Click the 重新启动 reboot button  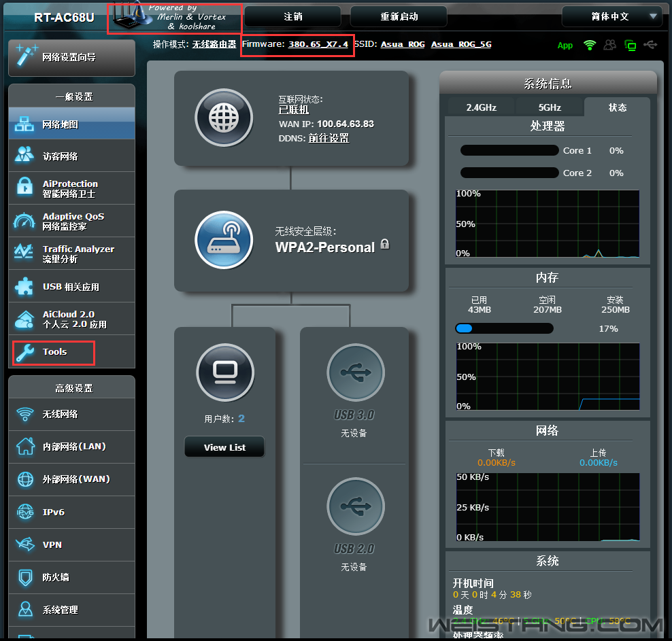pyautogui.click(x=399, y=17)
